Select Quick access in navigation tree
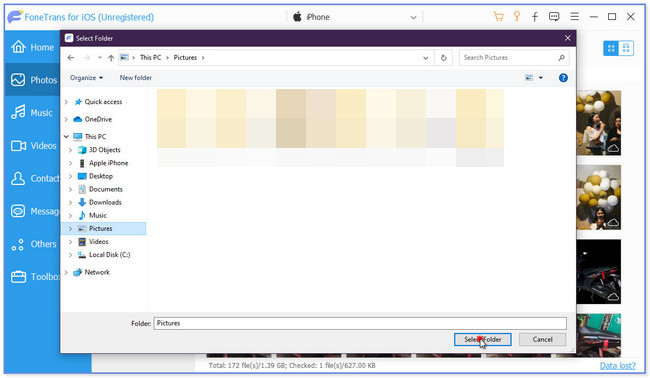650x378 pixels. tap(103, 102)
